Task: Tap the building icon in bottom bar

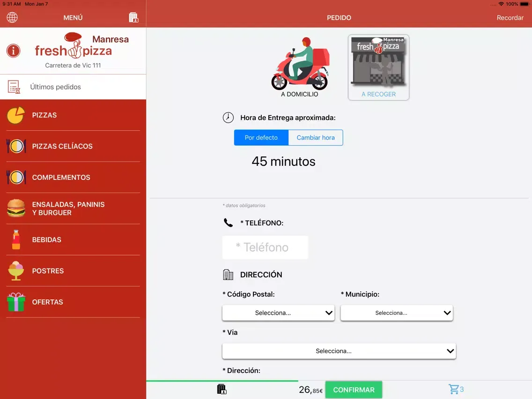Action: (222, 389)
